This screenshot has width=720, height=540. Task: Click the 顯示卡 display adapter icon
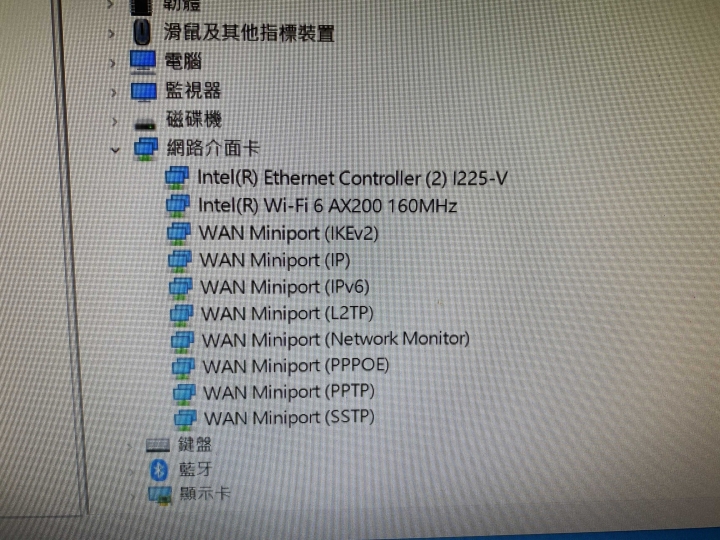(160, 496)
